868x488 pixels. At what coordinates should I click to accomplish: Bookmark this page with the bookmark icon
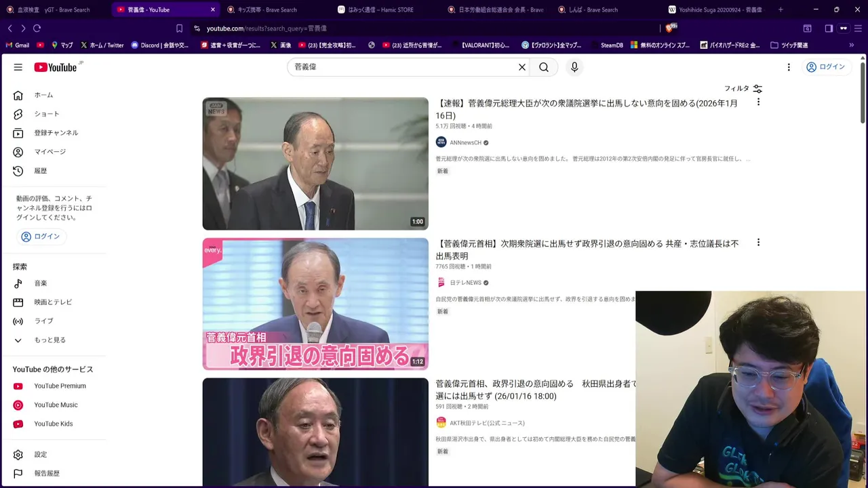click(x=179, y=28)
